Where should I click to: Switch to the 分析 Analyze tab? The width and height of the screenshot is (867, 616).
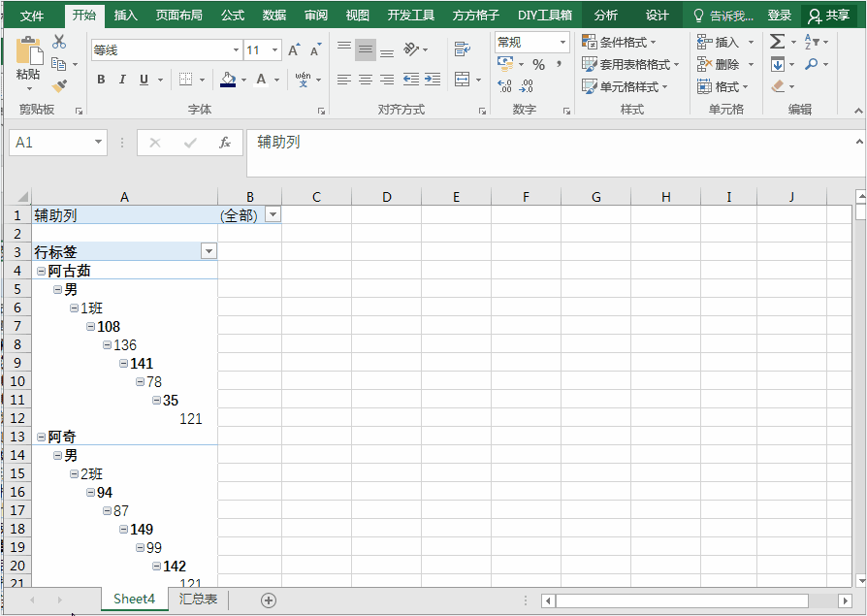[605, 16]
